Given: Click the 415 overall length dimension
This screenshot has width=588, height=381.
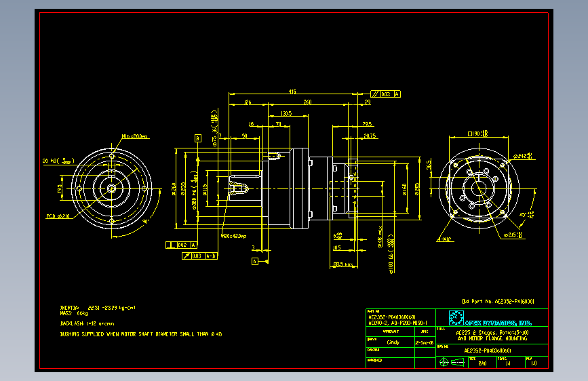Looking at the screenshot, I should (292, 92).
